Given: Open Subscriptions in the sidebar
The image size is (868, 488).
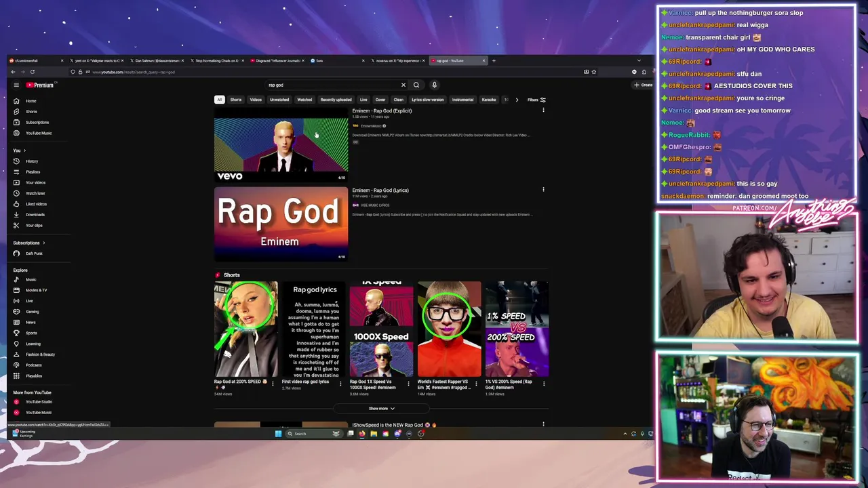Looking at the screenshot, I should pos(37,123).
